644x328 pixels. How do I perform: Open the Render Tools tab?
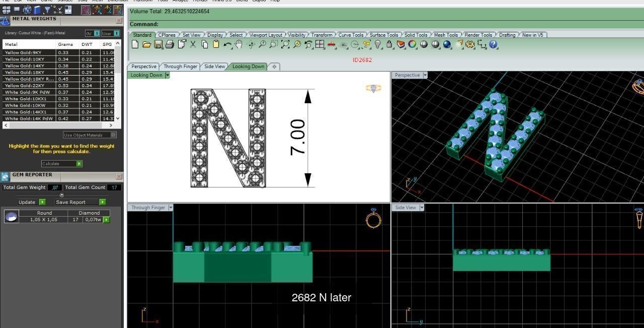[x=478, y=35]
